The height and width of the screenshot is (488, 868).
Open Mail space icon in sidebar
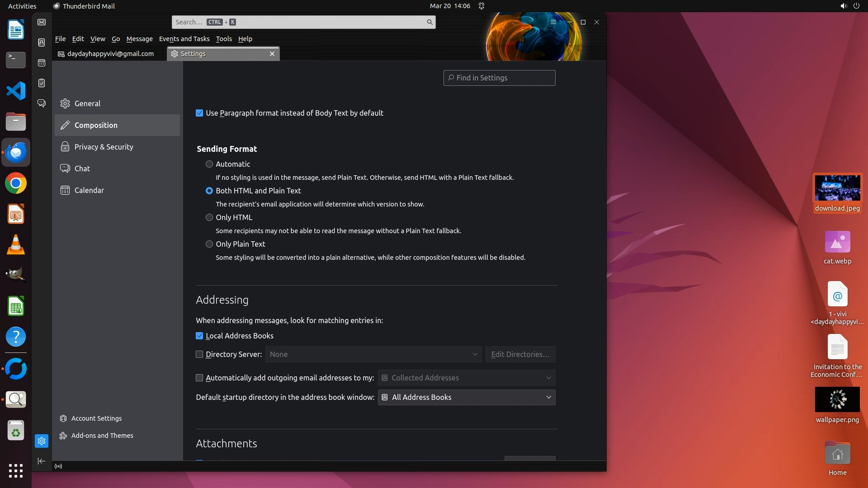(x=42, y=22)
